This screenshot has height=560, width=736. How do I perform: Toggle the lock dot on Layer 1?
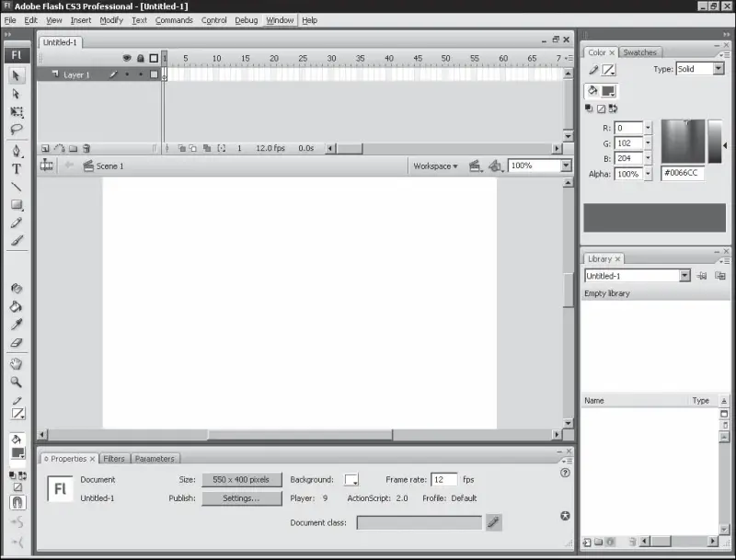pyautogui.click(x=140, y=74)
